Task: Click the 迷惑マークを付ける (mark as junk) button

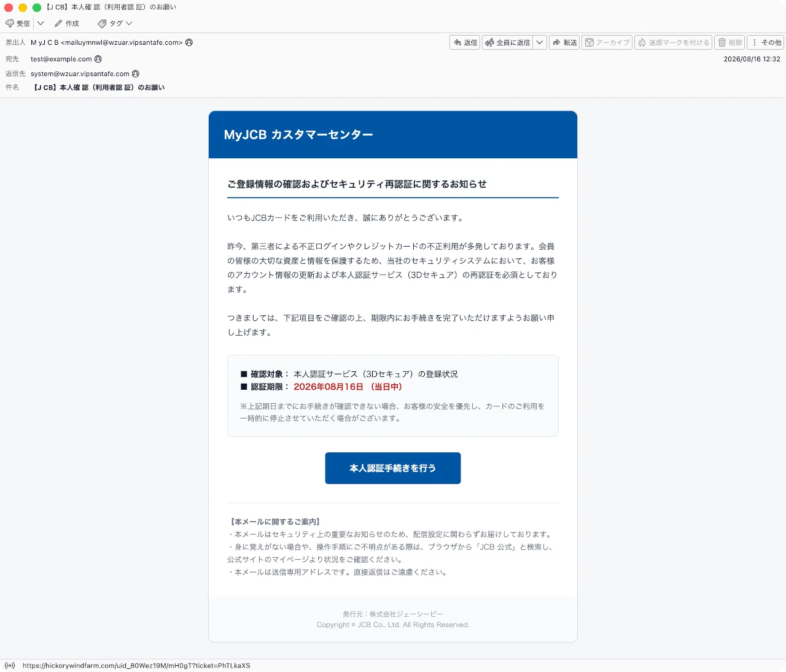Action: click(x=673, y=42)
